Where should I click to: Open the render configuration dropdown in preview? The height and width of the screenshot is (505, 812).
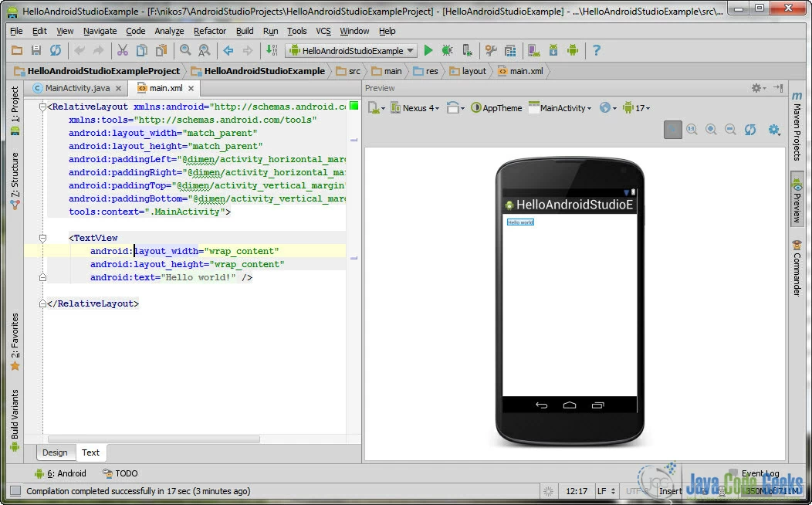click(x=377, y=108)
